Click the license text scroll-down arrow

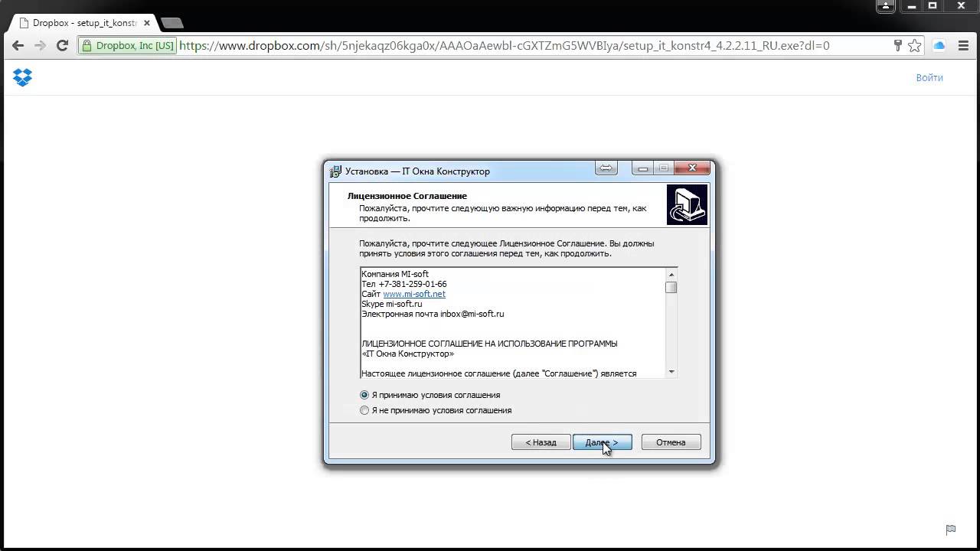tap(671, 372)
